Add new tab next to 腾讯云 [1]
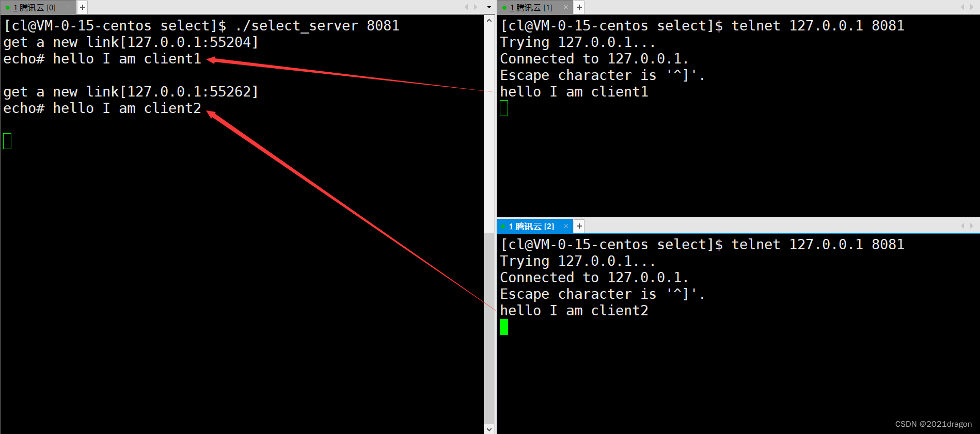Screen dimensions: 980x434 coord(579,7)
